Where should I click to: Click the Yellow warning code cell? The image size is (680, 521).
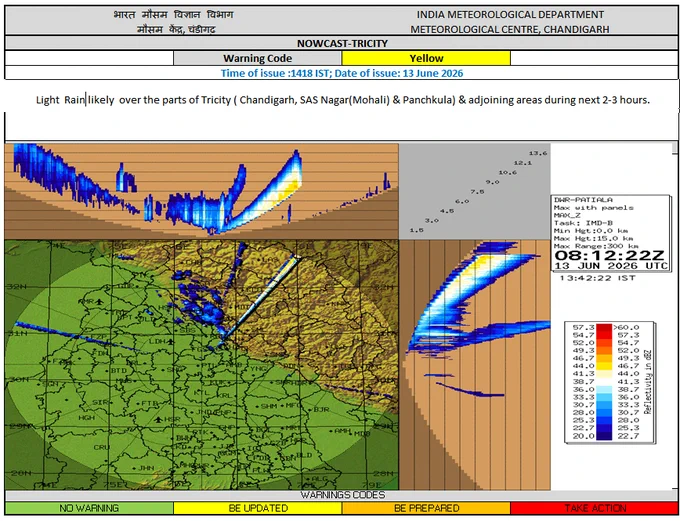426,58
